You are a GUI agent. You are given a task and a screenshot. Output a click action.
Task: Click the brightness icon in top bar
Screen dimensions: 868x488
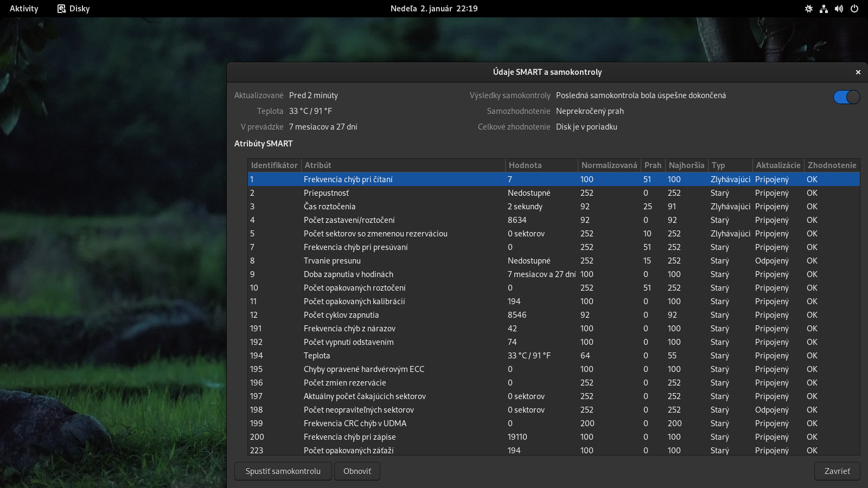pyautogui.click(x=808, y=9)
